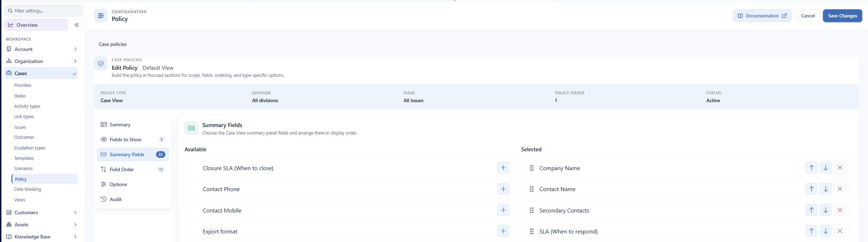Open the Summary policy section
The height and width of the screenshot is (242, 868).
[x=133, y=125]
